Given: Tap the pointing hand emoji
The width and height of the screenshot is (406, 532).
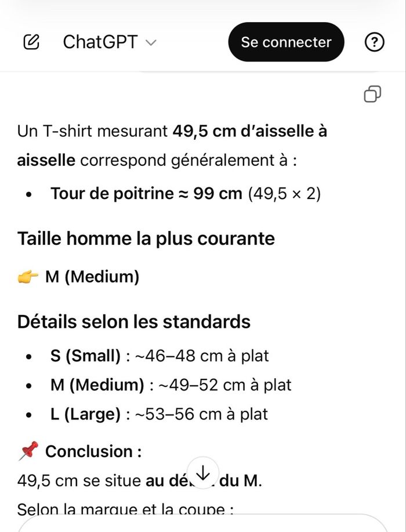Looking at the screenshot, I should [x=28, y=277].
